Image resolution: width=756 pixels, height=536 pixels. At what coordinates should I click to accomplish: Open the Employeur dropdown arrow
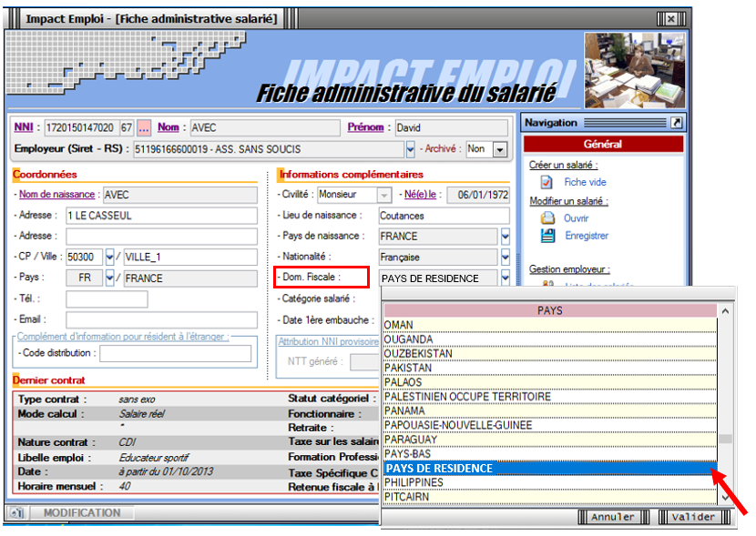click(410, 149)
